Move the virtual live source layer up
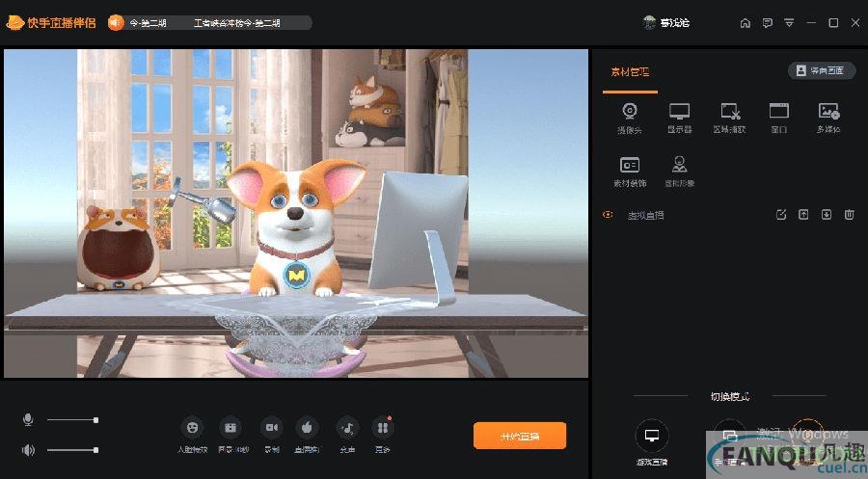The height and width of the screenshot is (479, 868). click(803, 215)
